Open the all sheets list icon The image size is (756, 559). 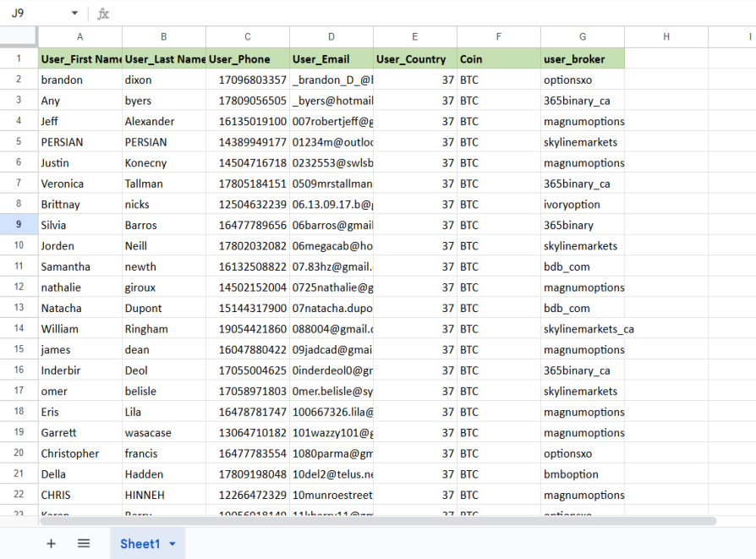coord(84,544)
